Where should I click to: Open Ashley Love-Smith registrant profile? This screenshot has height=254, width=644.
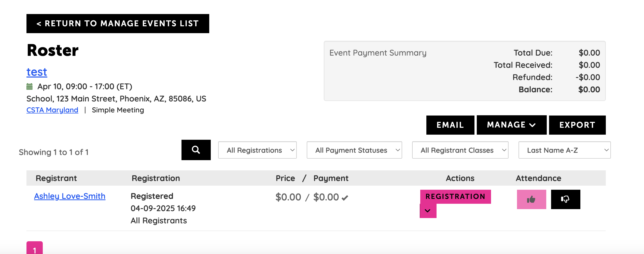click(x=70, y=196)
